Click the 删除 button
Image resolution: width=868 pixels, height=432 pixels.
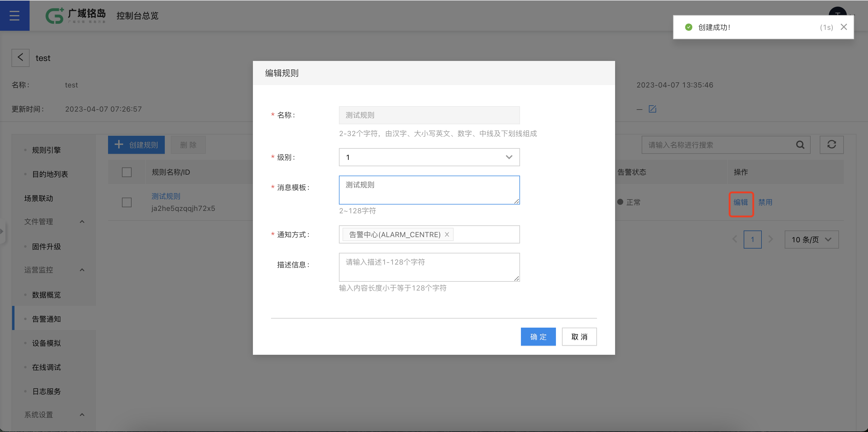coord(188,145)
